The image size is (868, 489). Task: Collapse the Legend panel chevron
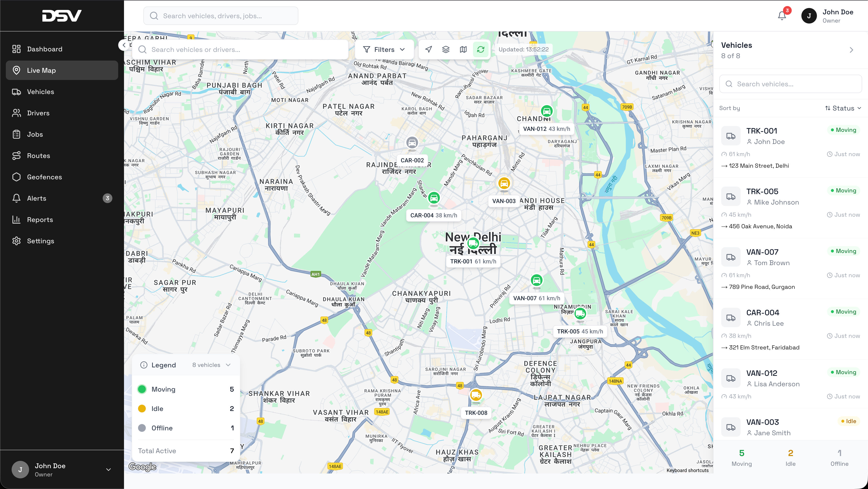228,365
